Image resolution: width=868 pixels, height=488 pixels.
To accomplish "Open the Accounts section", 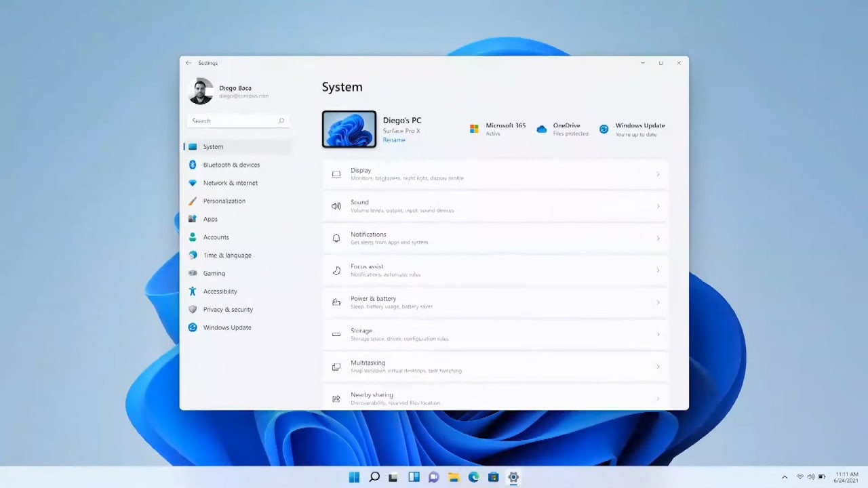I will point(237,237).
